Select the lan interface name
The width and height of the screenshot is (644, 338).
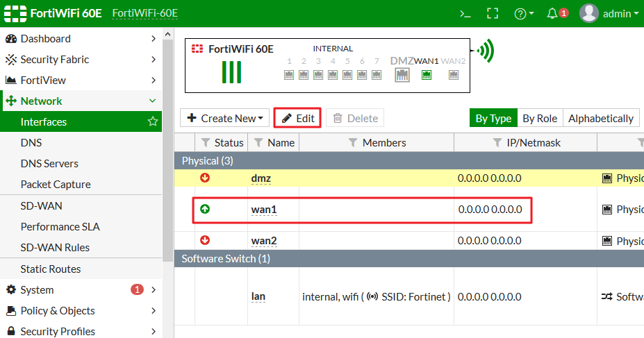(258, 296)
